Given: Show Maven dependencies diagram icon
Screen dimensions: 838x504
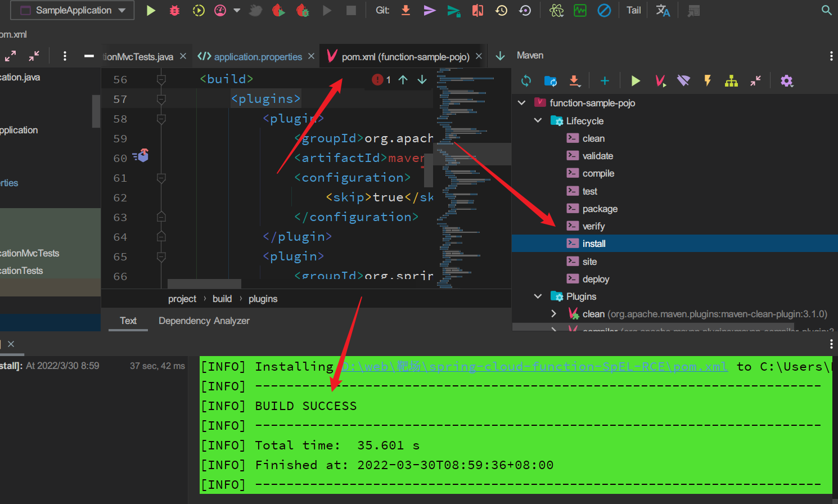Looking at the screenshot, I should pyautogui.click(x=731, y=81).
